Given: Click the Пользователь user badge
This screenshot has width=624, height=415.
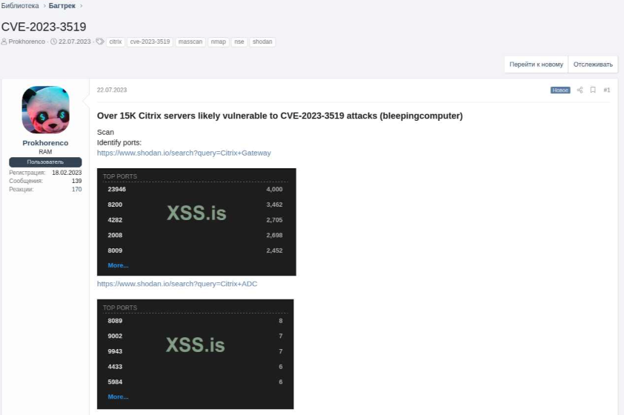Looking at the screenshot, I should [x=45, y=162].
